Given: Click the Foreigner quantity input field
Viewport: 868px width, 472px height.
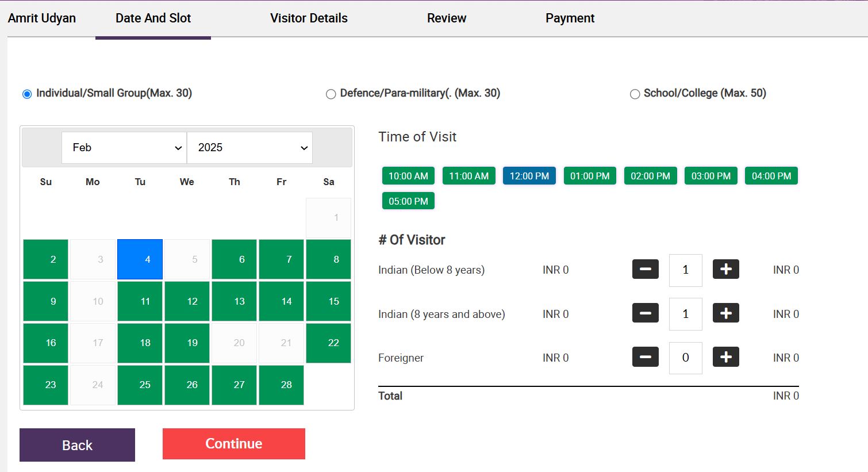Looking at the screenshot, I should coord(685,358).
